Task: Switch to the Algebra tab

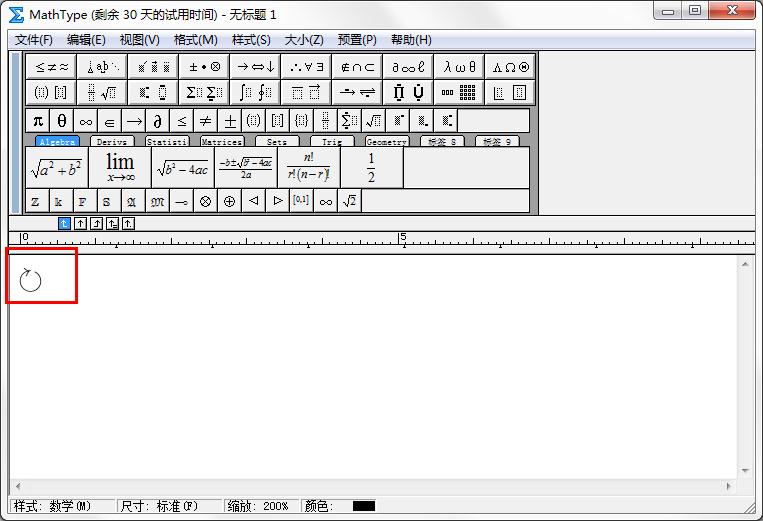Action: tap(57, 142)
